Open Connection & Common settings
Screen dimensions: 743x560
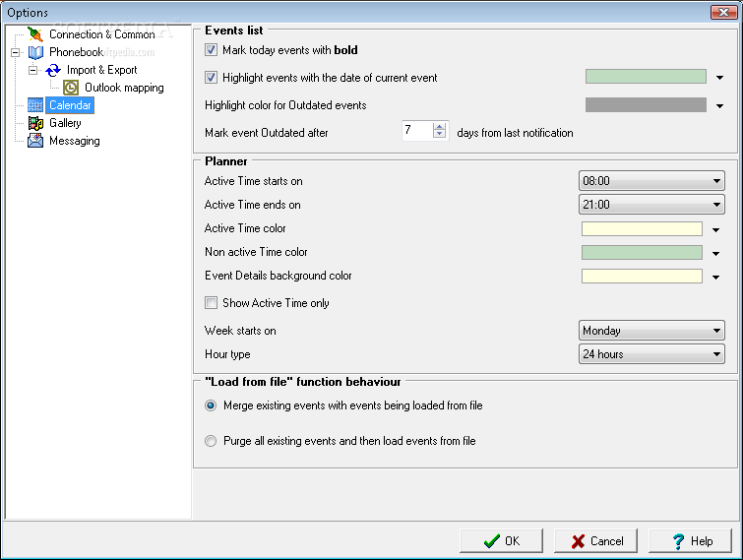[102, 34]
